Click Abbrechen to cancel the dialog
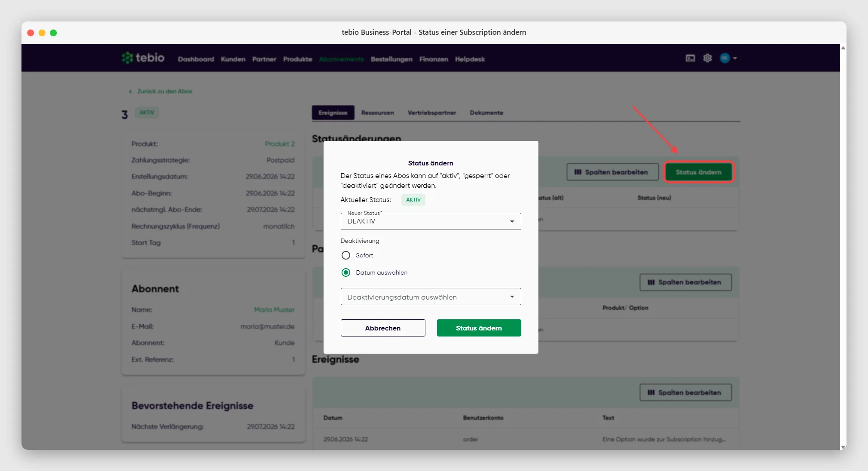The width and height of the screenshot is (868, 471). click(383, 328)
